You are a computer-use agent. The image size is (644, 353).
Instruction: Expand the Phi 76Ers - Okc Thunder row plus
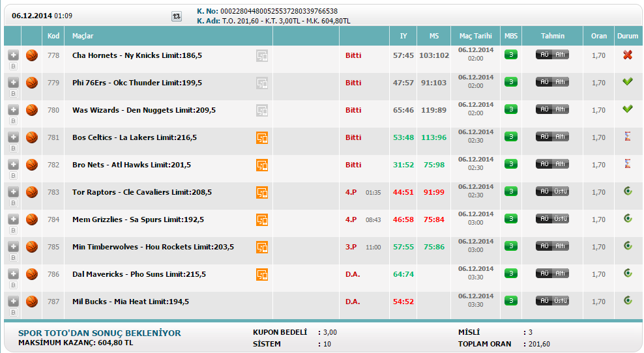click(13, 83)
